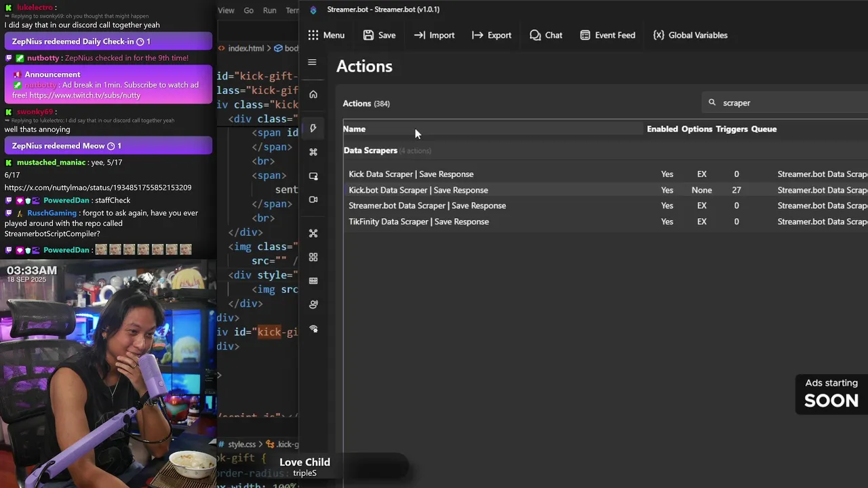This screenshot has width=868, height=488.
Task: Go to the Home sidebar icon
Action: pos(313,94)
